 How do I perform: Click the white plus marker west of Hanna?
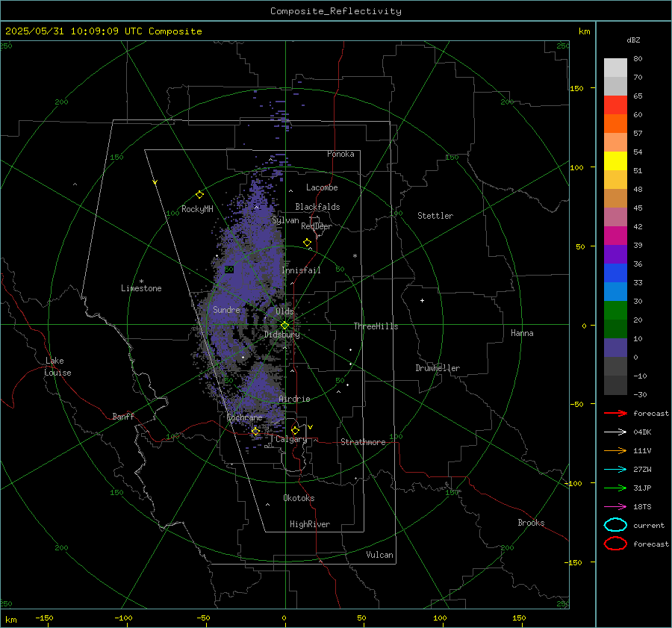click(x=422, y=300)
